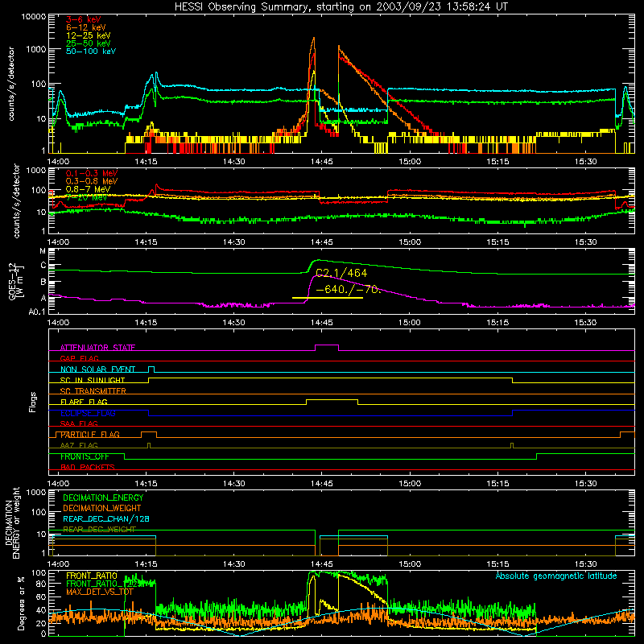Click 14:45 time label under top panel
The width and height of the screenshot is (644, 644).
[x=321, y=162]
